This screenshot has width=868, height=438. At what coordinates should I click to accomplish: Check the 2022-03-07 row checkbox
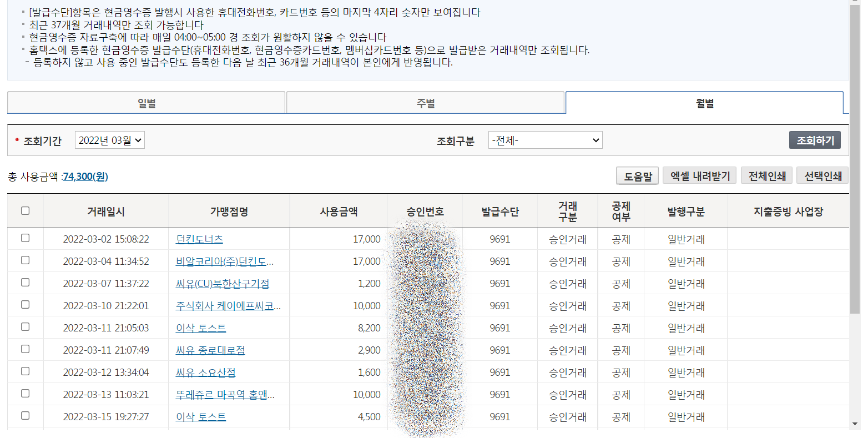coord(25,282)
